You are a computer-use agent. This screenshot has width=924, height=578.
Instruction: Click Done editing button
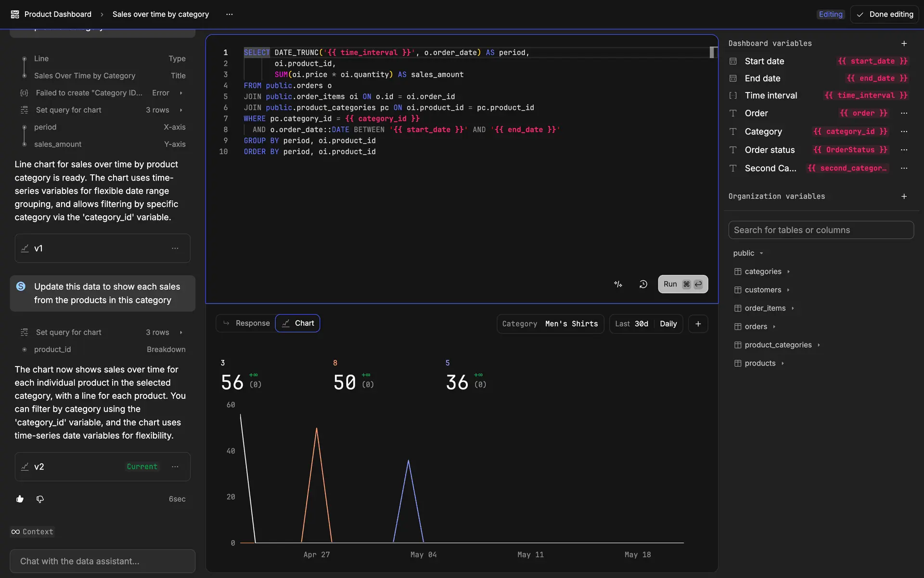coord(885,14)
